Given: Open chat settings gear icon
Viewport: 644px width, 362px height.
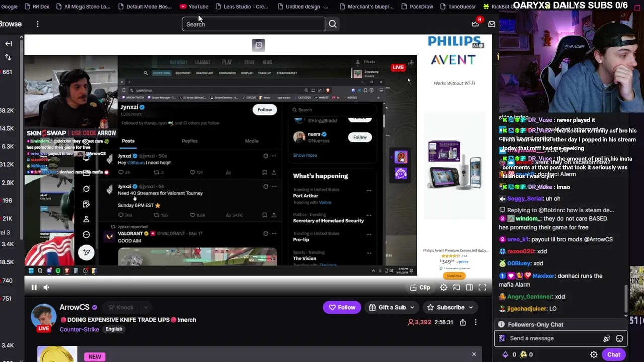Looking at the screenshot, I should click(594, 355).
